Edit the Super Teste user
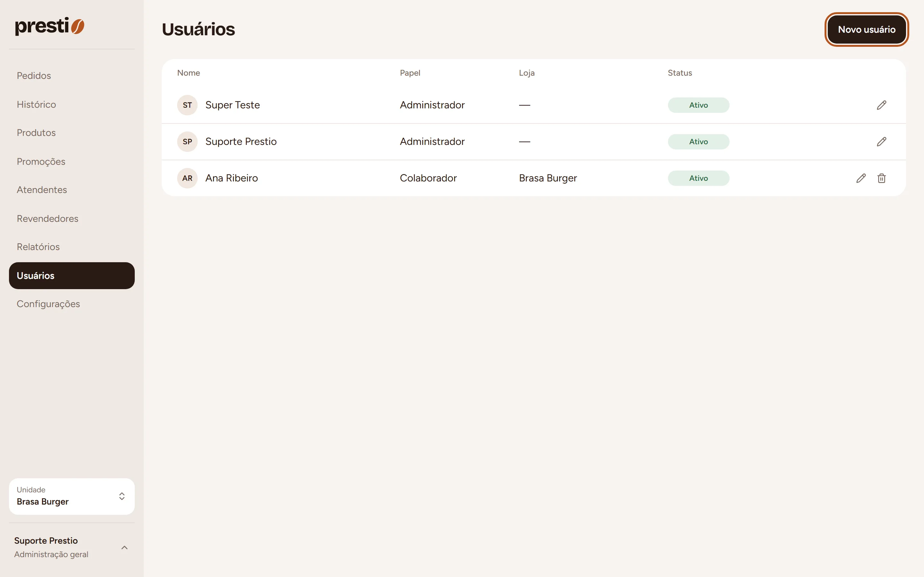Screen dimensions: 924x577 881,105
